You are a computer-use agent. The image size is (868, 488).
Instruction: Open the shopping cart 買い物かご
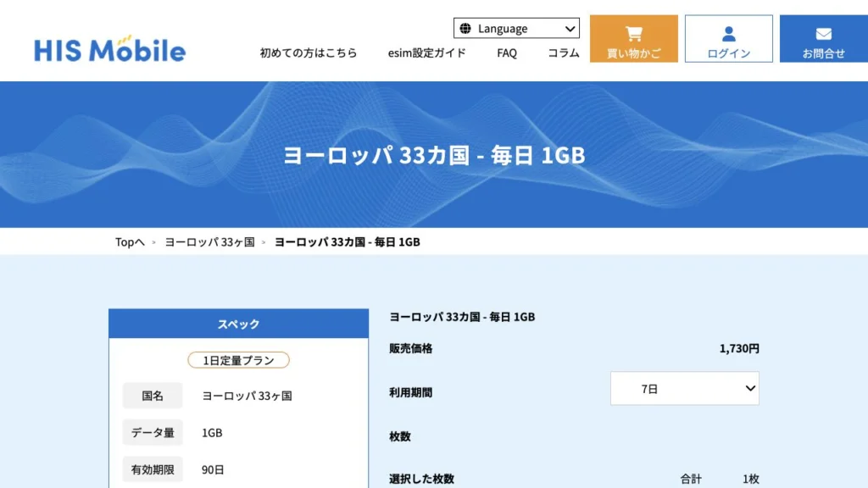coord(634,39)
